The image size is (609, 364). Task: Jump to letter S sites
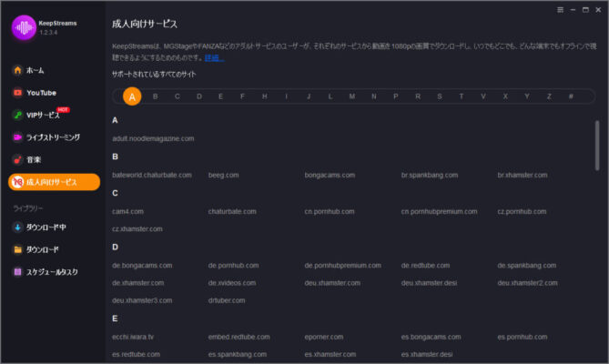440,96
